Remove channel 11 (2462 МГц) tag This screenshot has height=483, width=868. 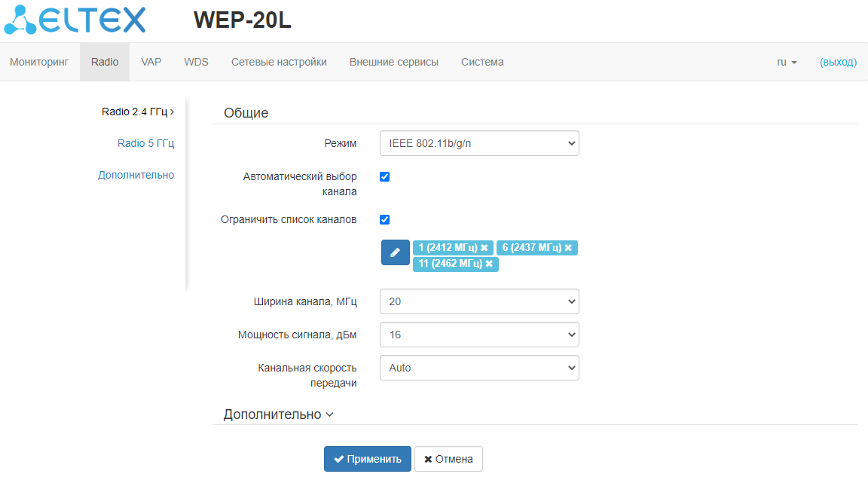point(489,264)
